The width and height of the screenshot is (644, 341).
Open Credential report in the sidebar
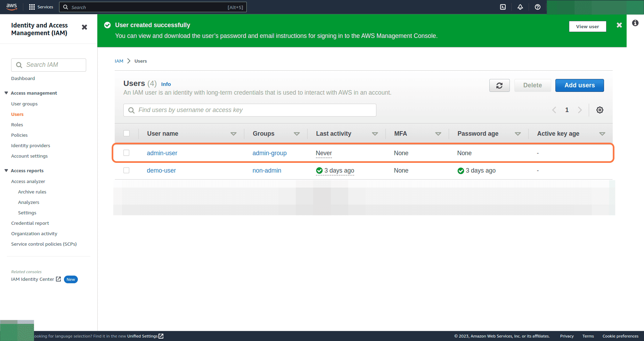coord(30,223)
